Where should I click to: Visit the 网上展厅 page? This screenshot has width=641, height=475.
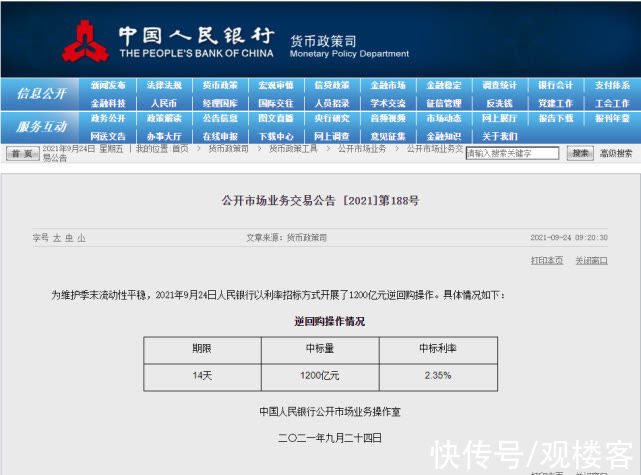tap(500, 119)
